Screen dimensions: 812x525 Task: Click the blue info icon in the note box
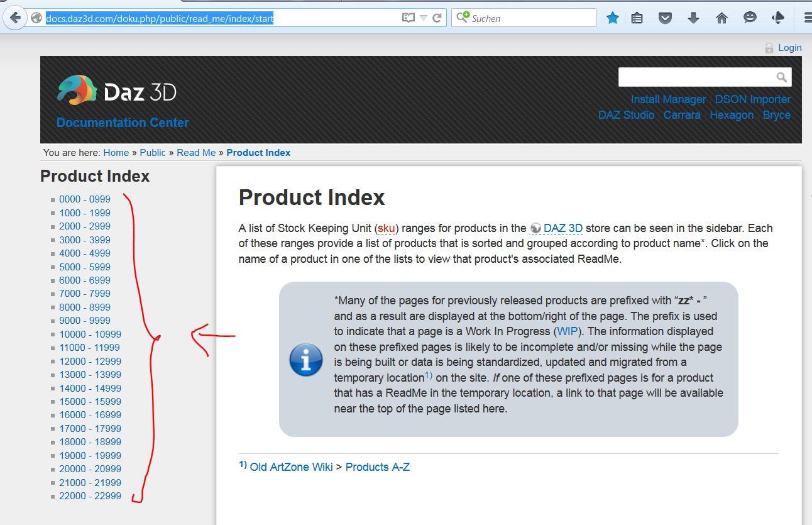306,360
